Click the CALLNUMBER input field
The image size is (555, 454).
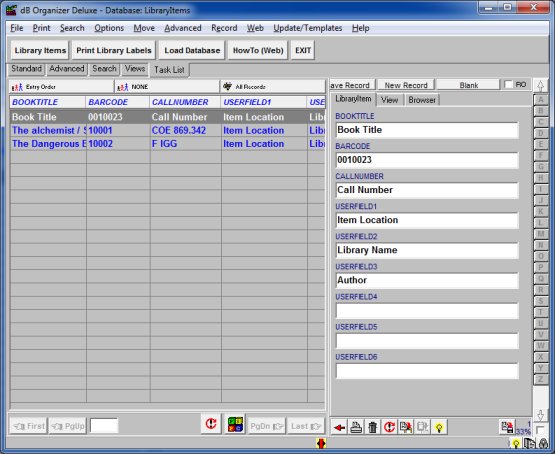pyautogui.click(x=427, y=190)
